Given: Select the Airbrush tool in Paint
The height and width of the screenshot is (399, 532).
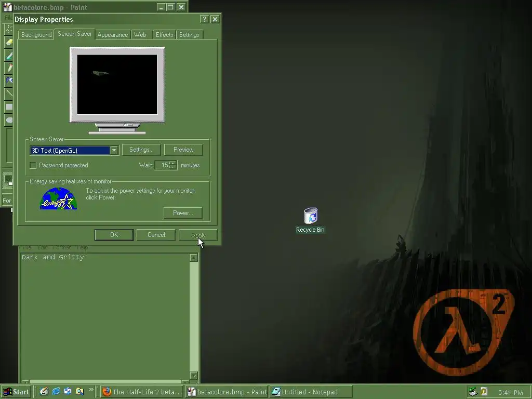Looking at the screenshot, I should [x=9, y=81].
